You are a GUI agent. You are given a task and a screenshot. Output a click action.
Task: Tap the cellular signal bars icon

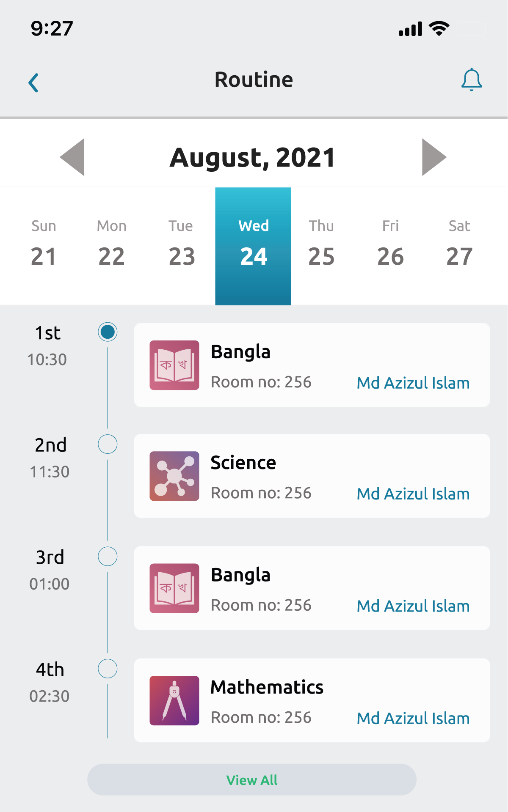click(410, 29)
